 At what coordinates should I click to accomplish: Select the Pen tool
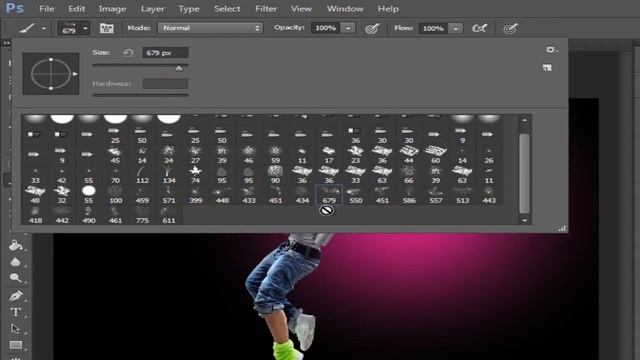[16, 296]
